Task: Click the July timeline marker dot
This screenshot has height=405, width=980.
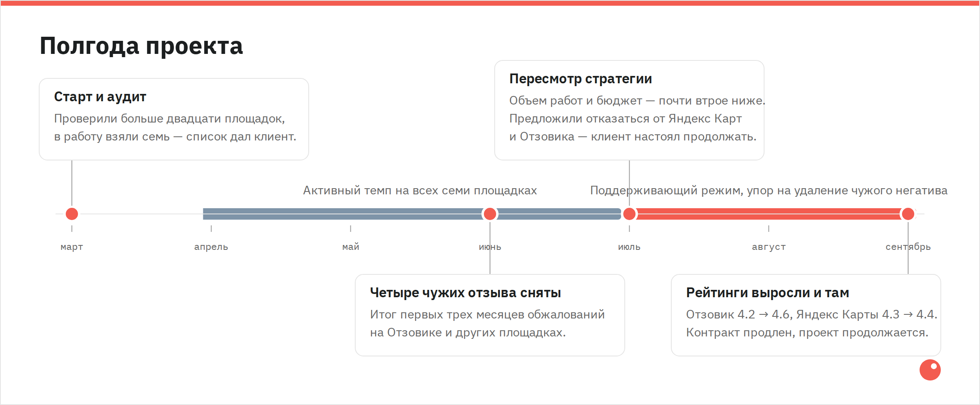Action: coord(629,214)
